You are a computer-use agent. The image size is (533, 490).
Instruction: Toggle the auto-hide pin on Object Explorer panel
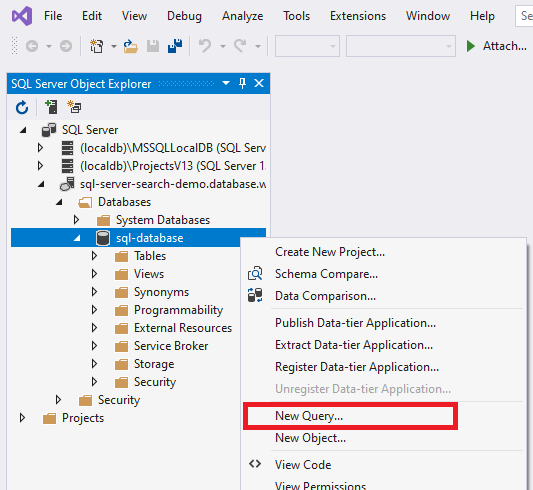pyautogui.click(x=242, y=83)
